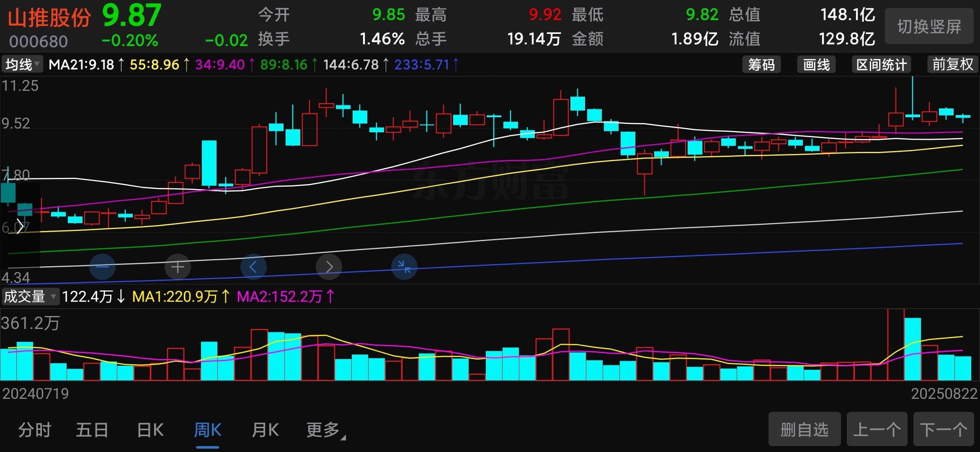Tap the start date 20240719

point(36,393)
